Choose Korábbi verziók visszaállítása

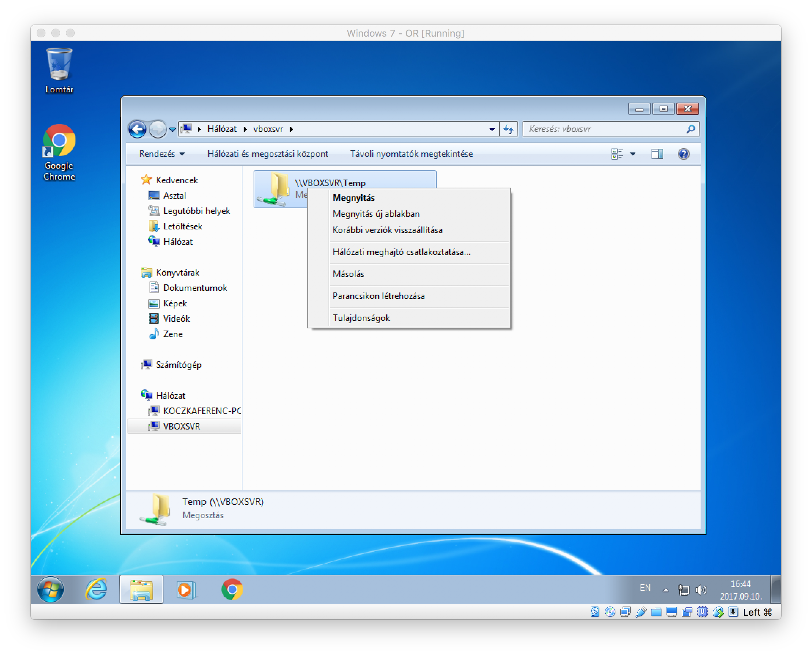409,231
